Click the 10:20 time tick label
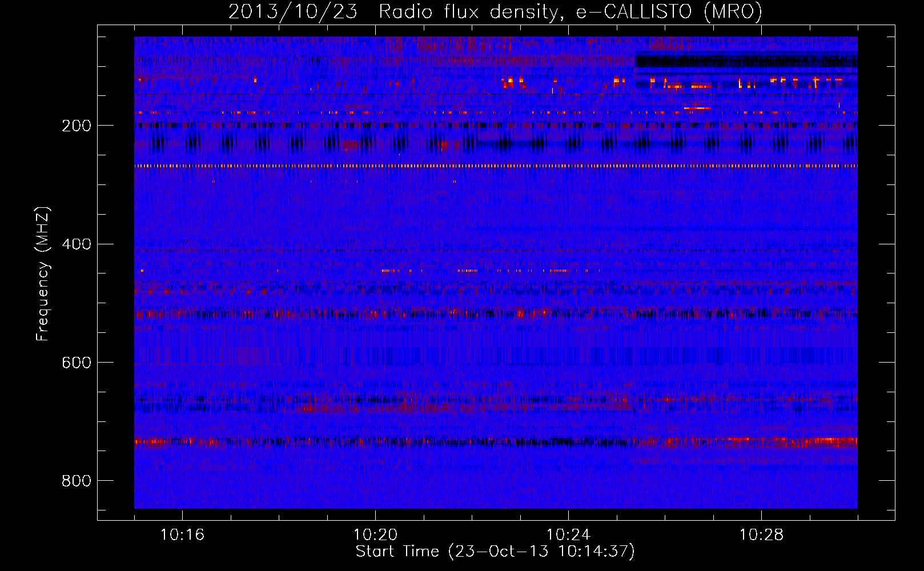924x571 pixels. pos(375,535)
